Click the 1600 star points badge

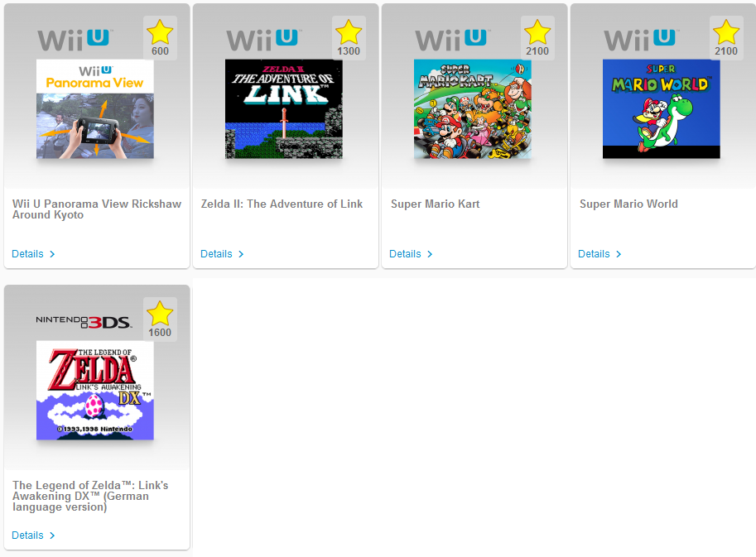(x=160, y=319)
